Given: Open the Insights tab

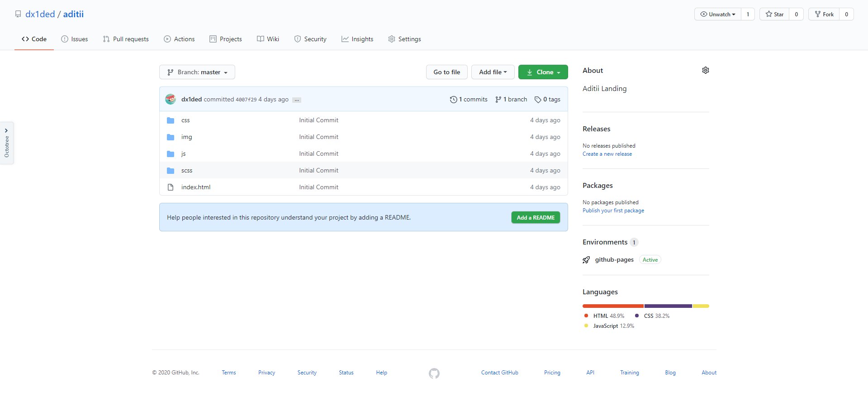Looking at the screenshot, I should [357, 39].
